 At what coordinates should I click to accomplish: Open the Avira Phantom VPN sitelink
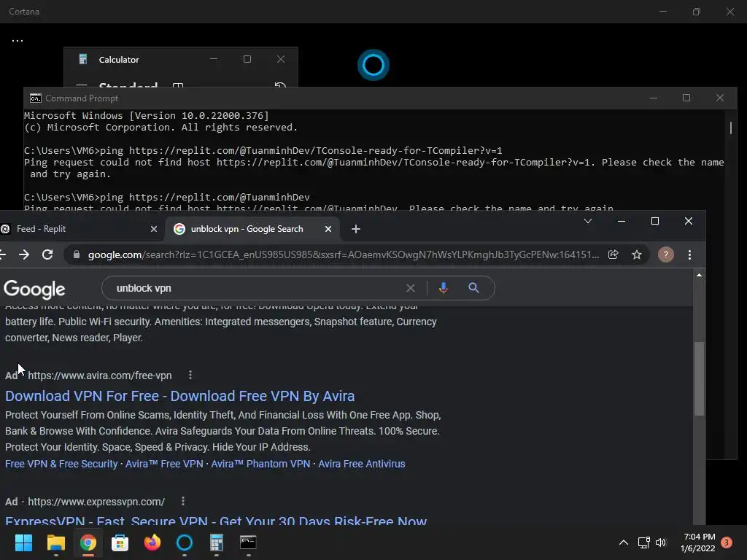point(260,464)
